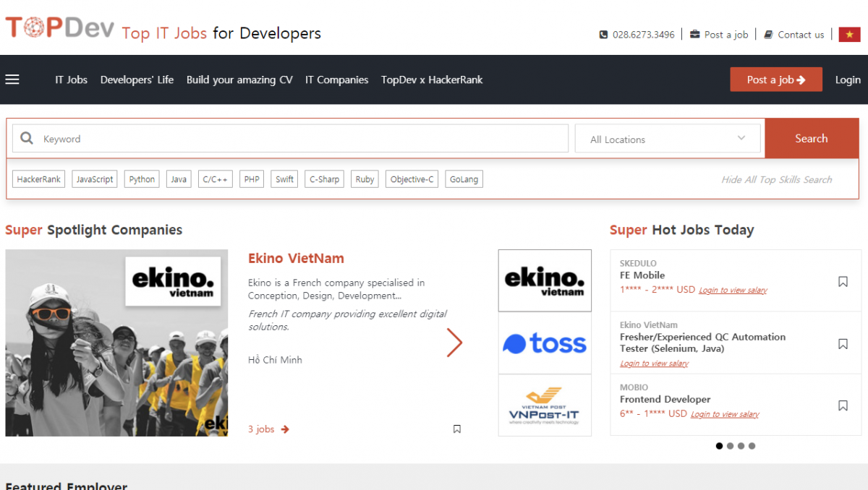Open the IT Jobs menu
Viewport: 868px width, 490px height.
pos(71,80)
